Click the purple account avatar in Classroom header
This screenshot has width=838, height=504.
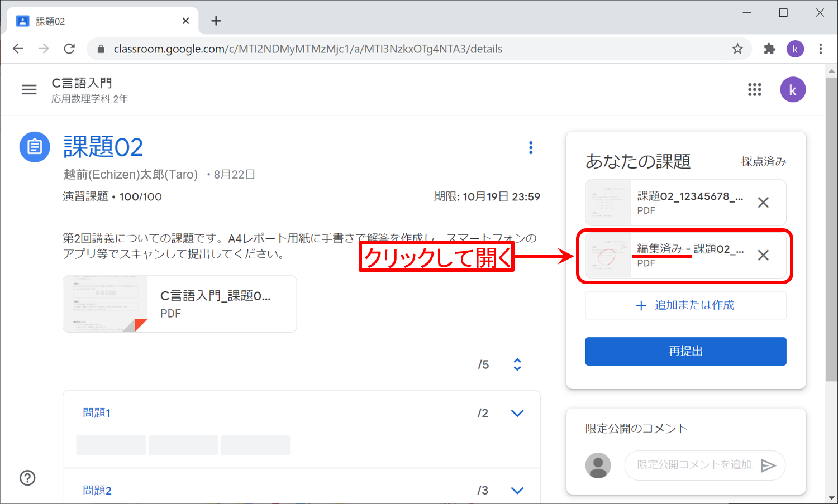click(x=792, y=89)
